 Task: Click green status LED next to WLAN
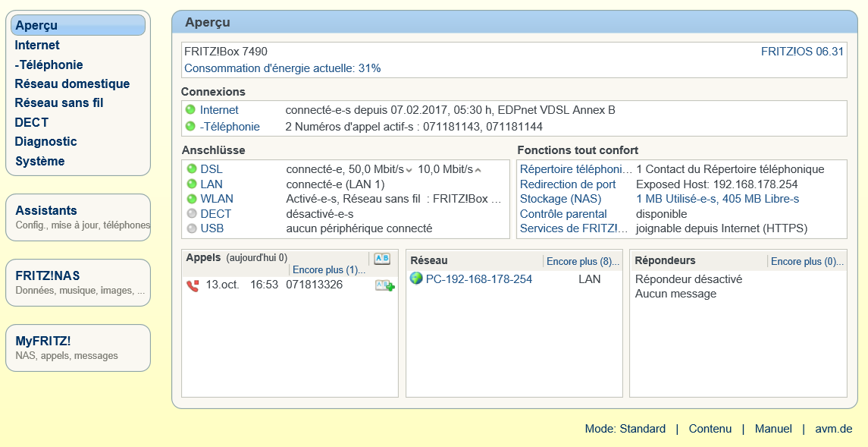point(192,198)
